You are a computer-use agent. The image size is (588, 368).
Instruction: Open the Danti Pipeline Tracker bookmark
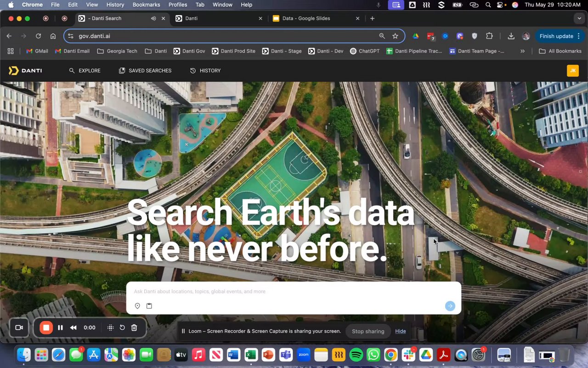tap(414, 51)
